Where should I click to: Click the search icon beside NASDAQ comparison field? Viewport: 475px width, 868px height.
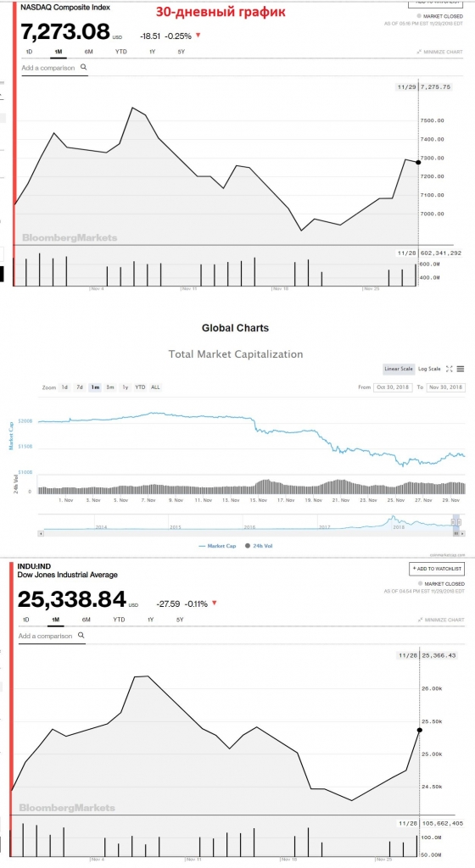click(84, 67)
